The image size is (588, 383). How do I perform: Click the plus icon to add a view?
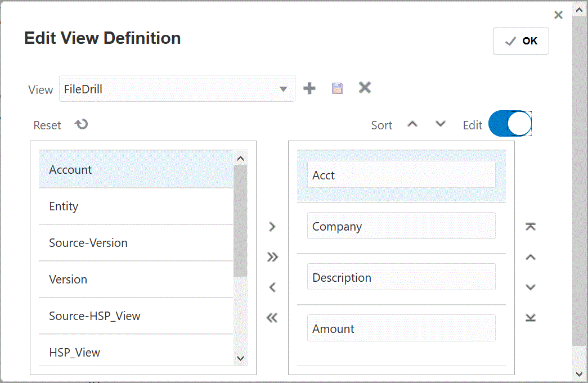tap(309, 88)
